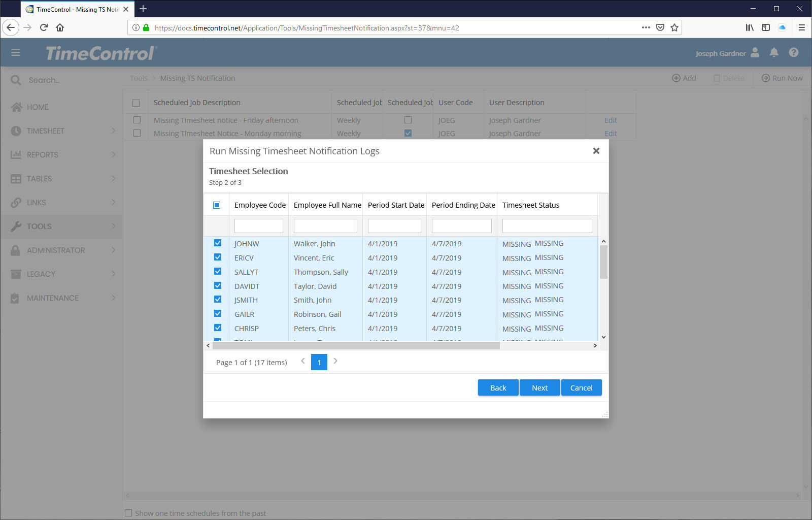Image resolution: width=812 pixels, height=520 pixels.
Task: Reload the page with browser refresh
Action: coord(44,28)
